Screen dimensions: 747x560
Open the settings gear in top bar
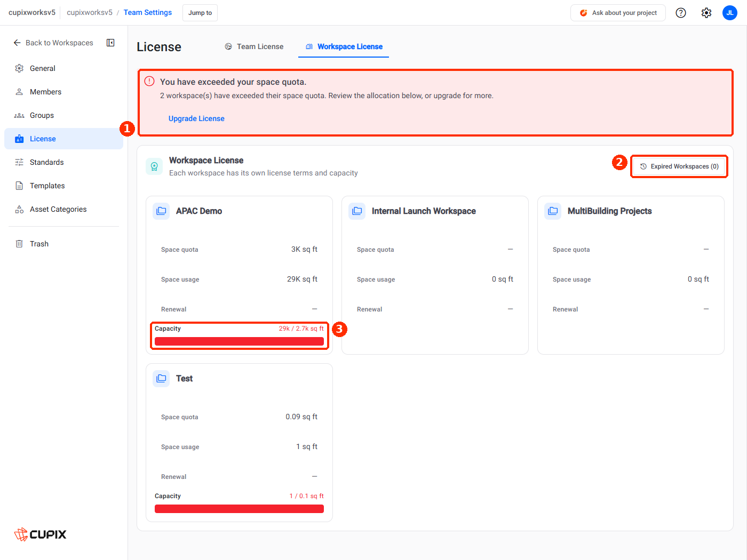click(x=706, y=13)
